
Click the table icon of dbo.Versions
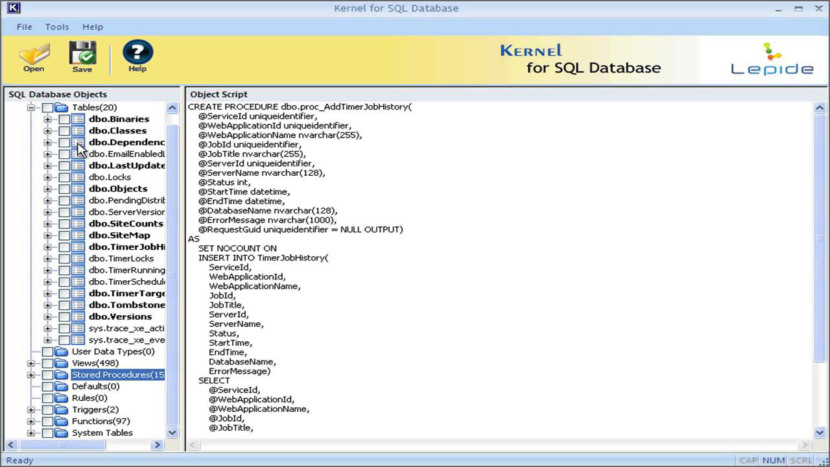point(78,317)
